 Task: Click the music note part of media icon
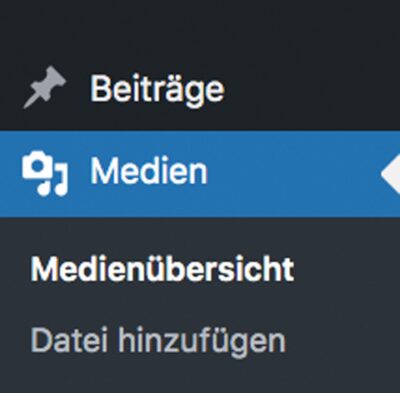[53, 183]
